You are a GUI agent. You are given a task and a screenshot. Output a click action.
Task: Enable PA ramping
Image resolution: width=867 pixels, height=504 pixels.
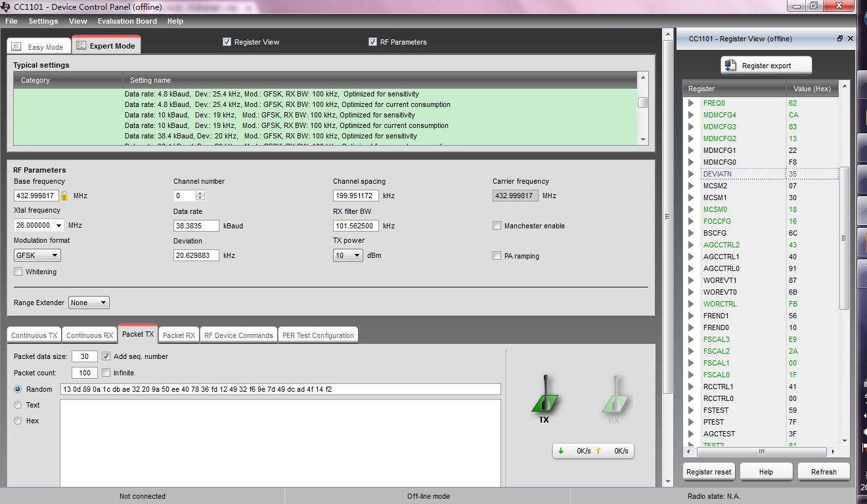point(497,256)
